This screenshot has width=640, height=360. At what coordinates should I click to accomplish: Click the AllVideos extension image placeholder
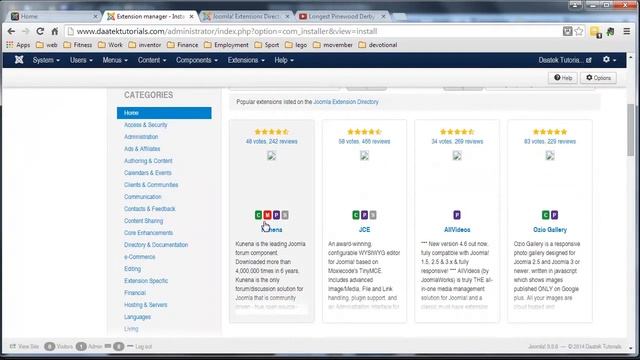click(457, 156)
